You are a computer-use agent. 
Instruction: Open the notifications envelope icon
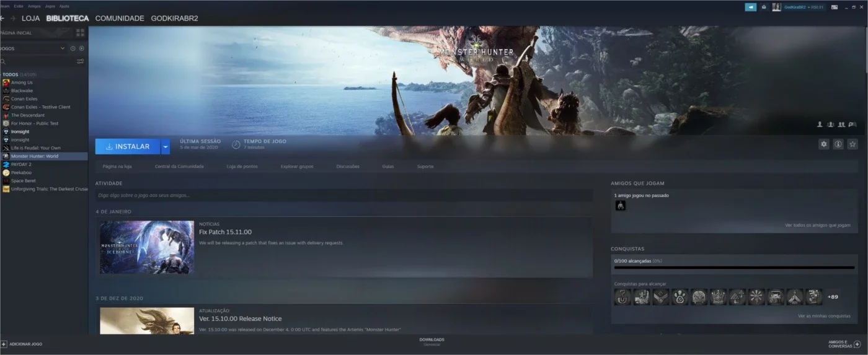(x=764, y=7)
